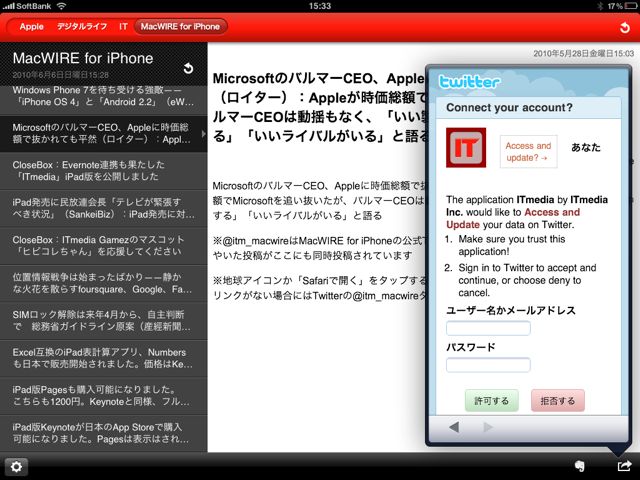Open CloseBox：Evernote連携も果たした article
The width and height of the screenshot is (640, 480).
tap(104, 171)
